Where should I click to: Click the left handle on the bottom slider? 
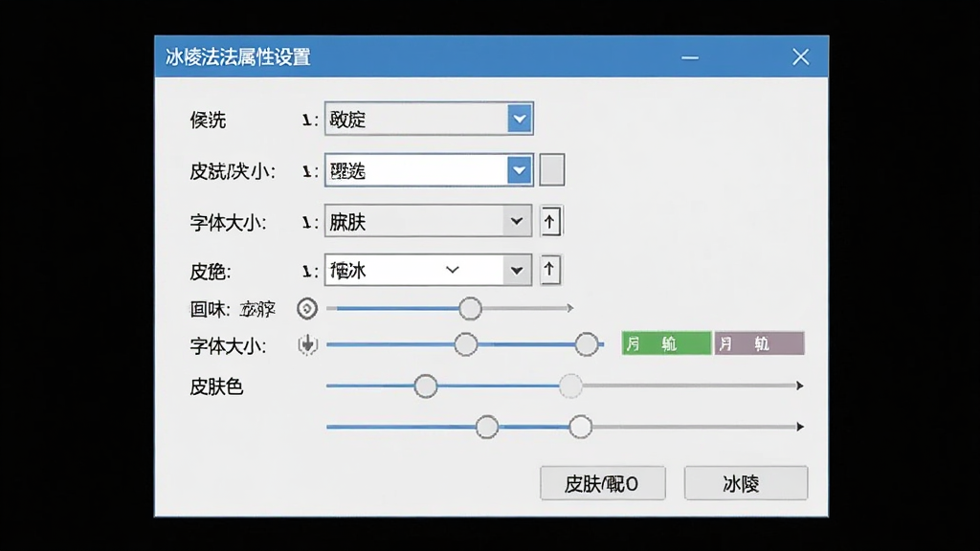click(x=487, y=428)
